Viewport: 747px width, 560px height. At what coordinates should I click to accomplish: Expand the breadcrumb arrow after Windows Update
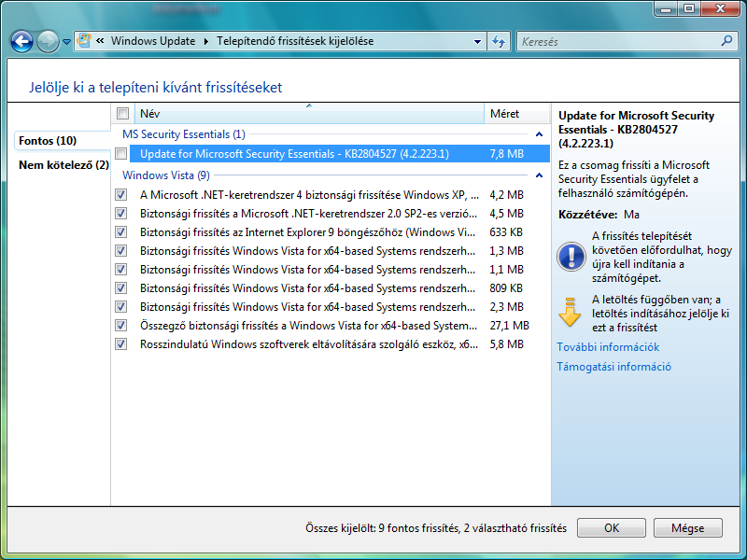click(206, 41)
